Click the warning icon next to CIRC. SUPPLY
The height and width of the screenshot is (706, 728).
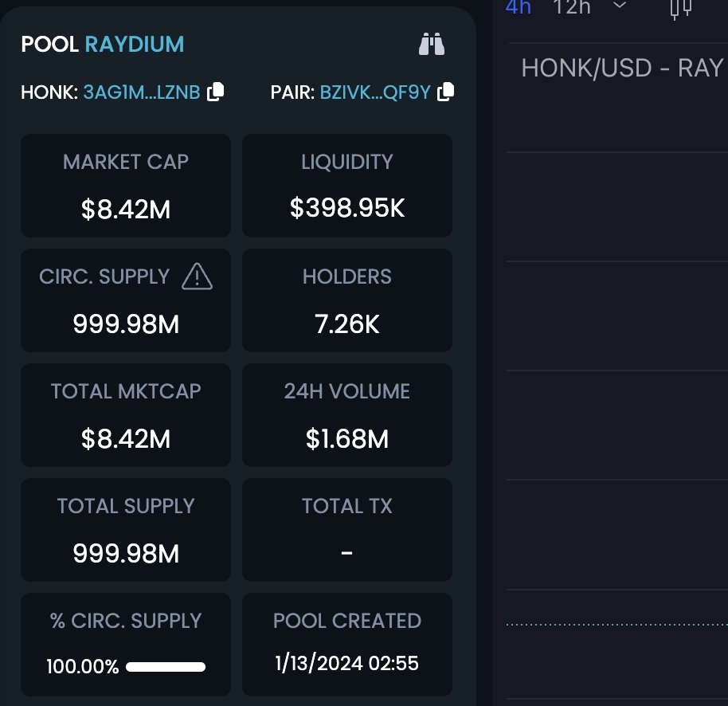pos(196,276)
